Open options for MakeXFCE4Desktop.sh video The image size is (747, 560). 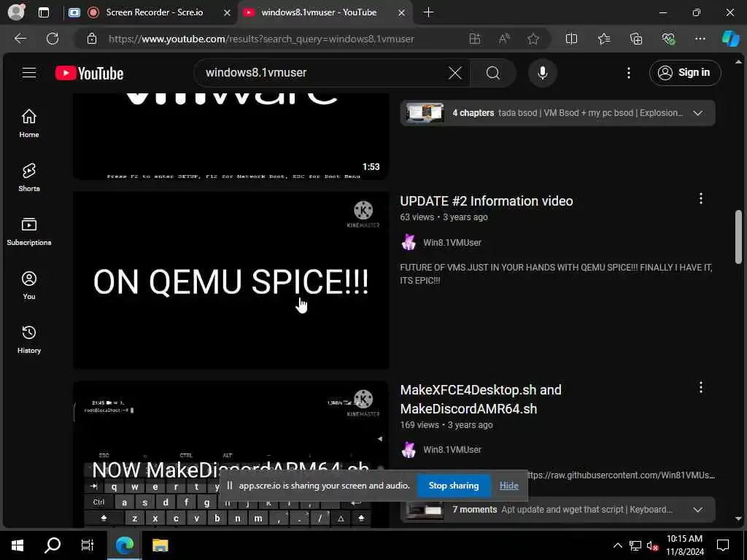[700, 388]
